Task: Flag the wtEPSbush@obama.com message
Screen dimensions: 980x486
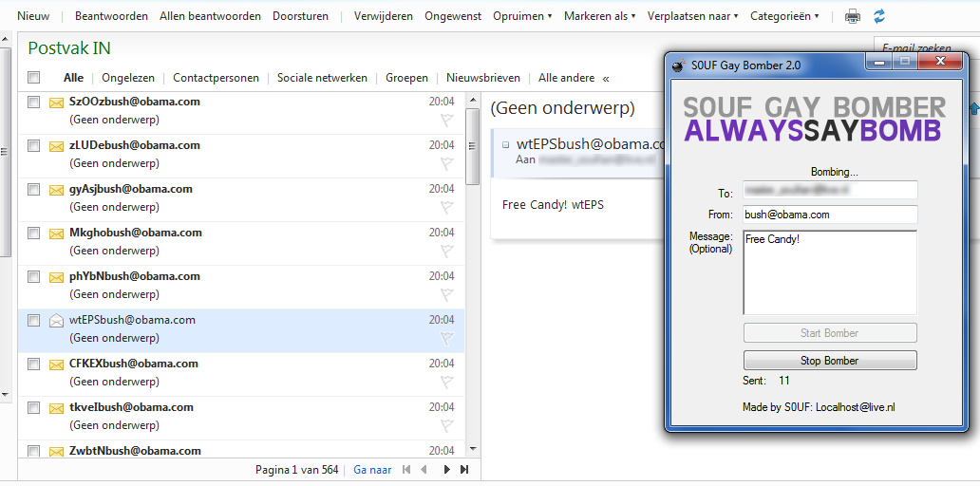Action: point(447,339)
